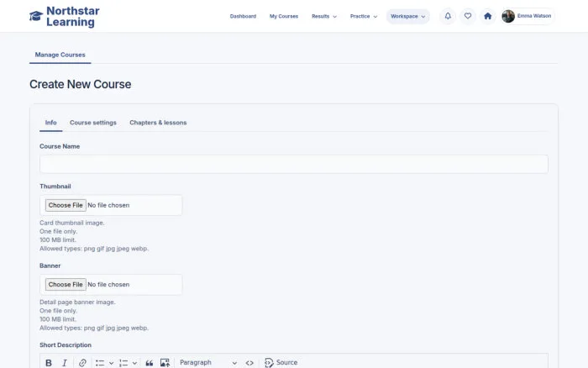Go to home via house icon
The width and height of the screenshot is (588, 368).
487,16
